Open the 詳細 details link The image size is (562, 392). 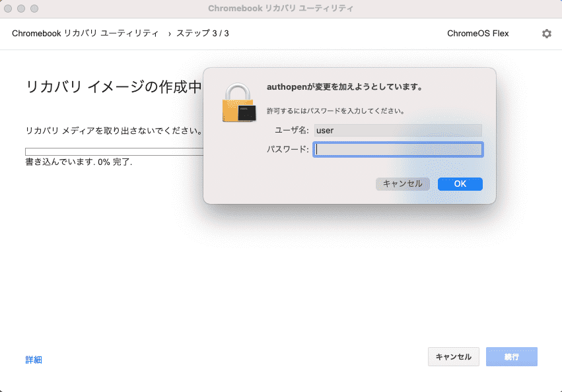[x=34, y=360]
